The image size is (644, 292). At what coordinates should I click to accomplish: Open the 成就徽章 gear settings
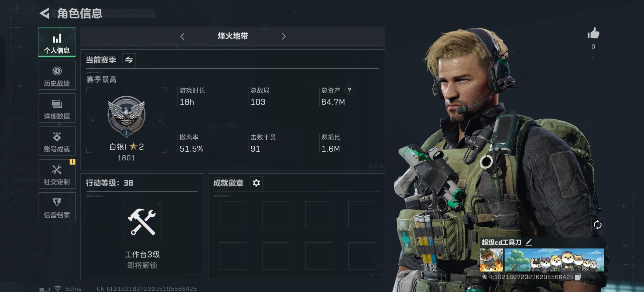[x=256, y=183]
